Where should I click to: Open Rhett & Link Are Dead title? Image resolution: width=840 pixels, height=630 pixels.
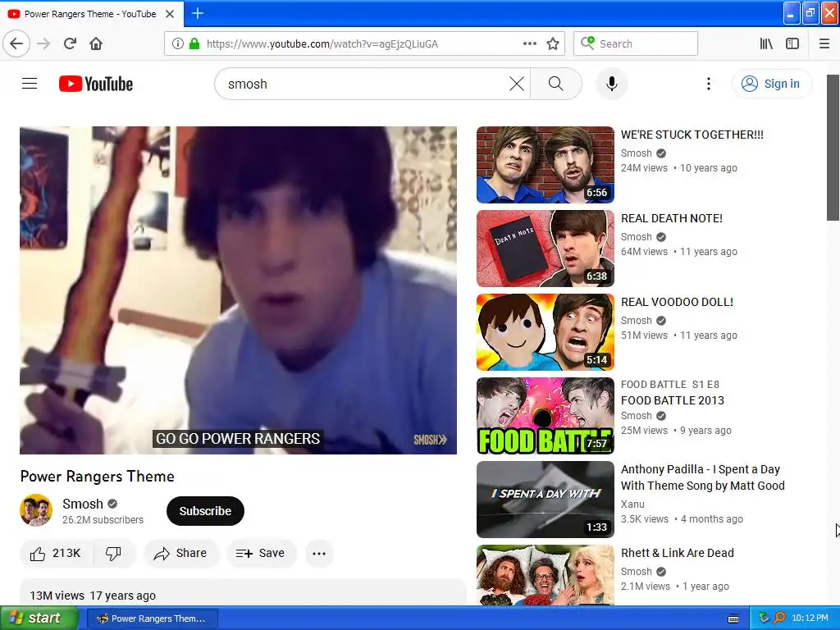coord(677,553)
